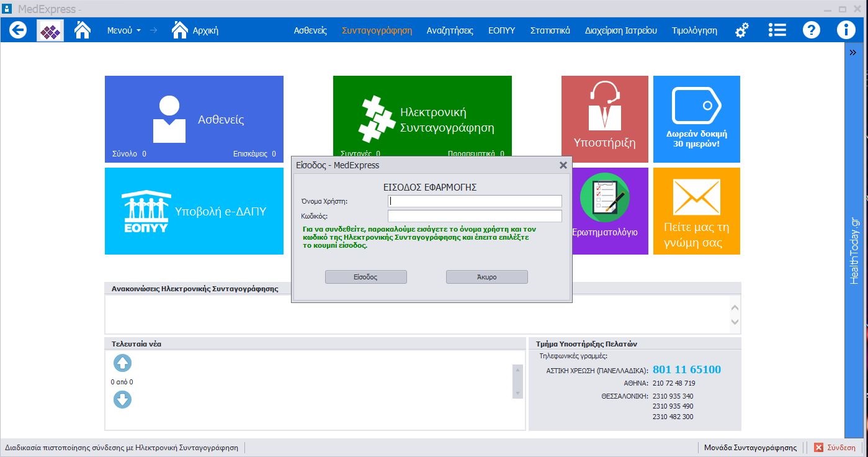Click the phone number 801 11 65100

(x=687, y=369)
